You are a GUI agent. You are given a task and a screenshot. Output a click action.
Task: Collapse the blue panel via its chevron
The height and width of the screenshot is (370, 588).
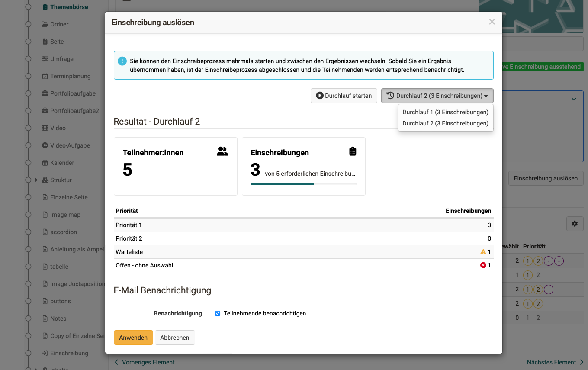click(574, 99)
